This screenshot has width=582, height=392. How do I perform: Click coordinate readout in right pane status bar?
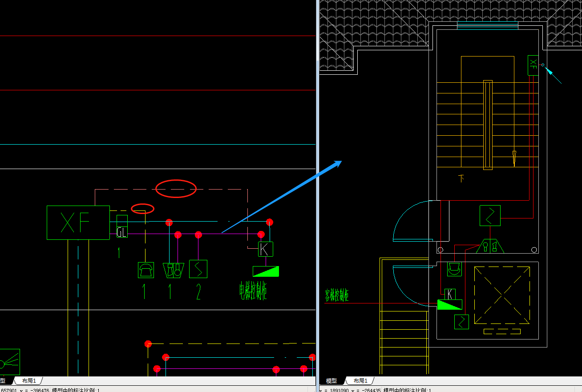pos(376,390)
